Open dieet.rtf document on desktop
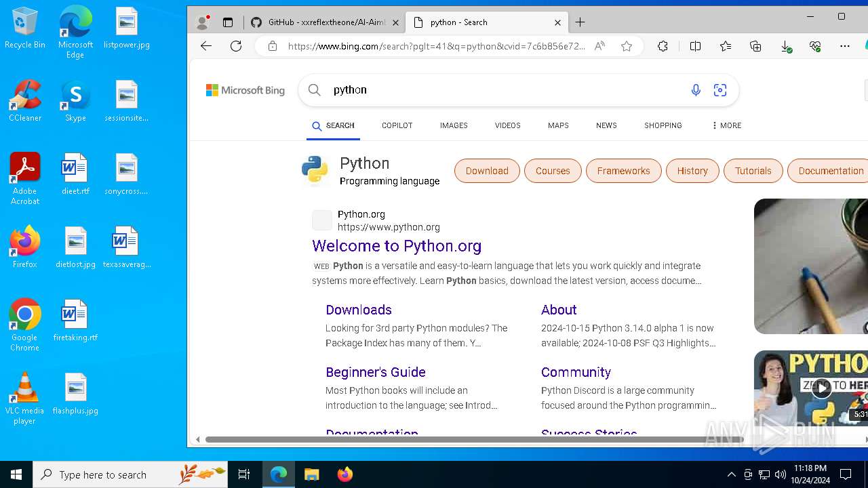The width and height of the screenshot is (868, 488). (75, 175)
